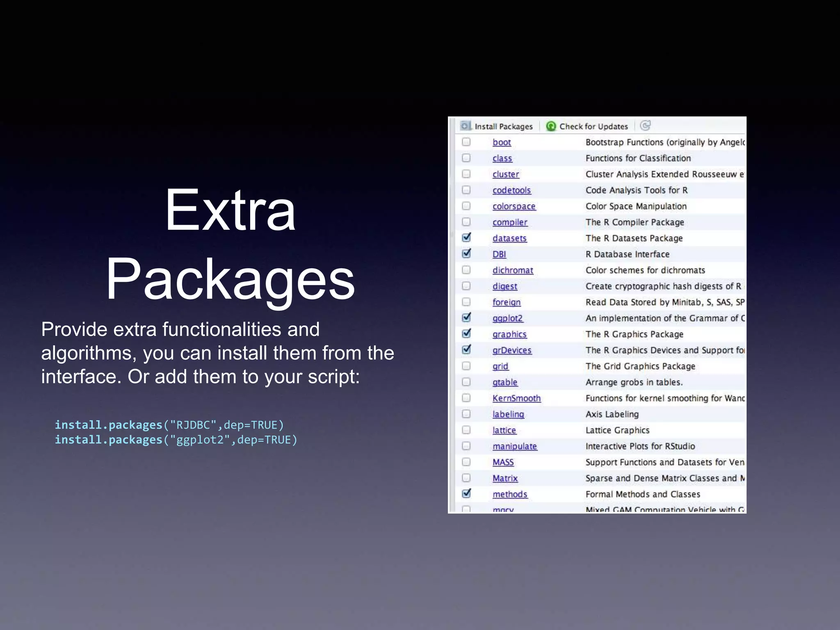Open the compiler package link
The width and height of the screenshot is (840, 630).
[x=510, y=222]
